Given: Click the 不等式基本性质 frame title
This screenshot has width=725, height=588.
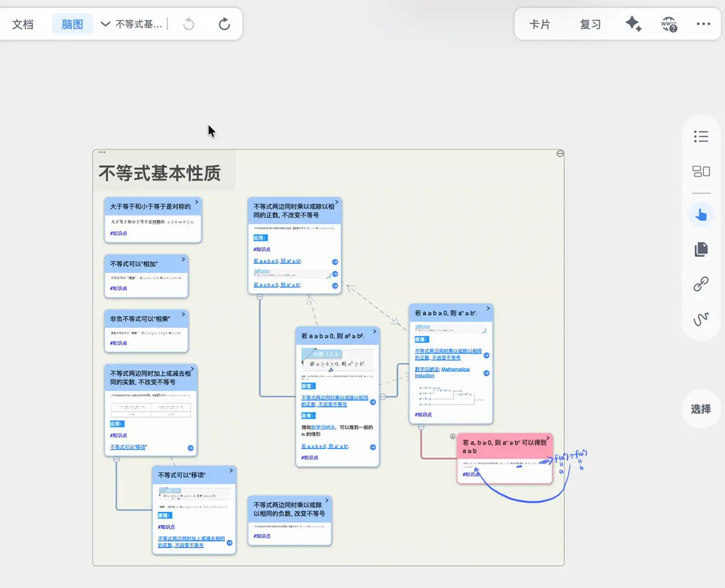Looking at the screenshot, I should tap(159, 173).
